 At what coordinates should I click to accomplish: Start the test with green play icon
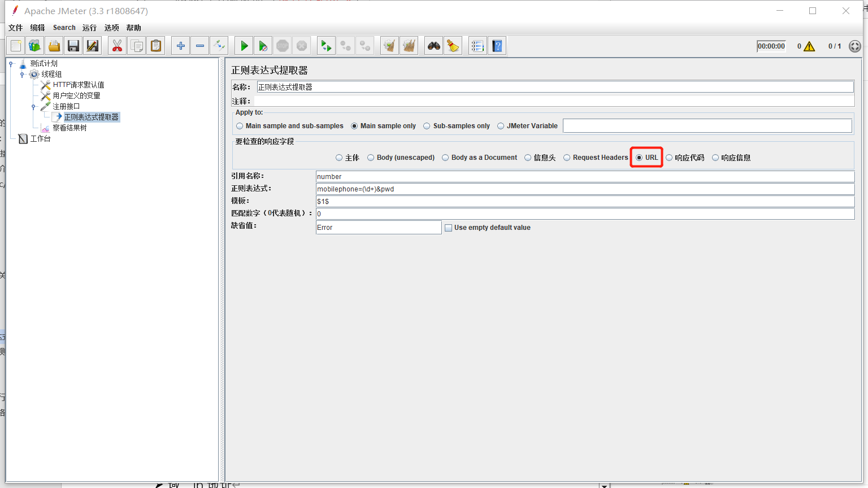click(244, 46)
